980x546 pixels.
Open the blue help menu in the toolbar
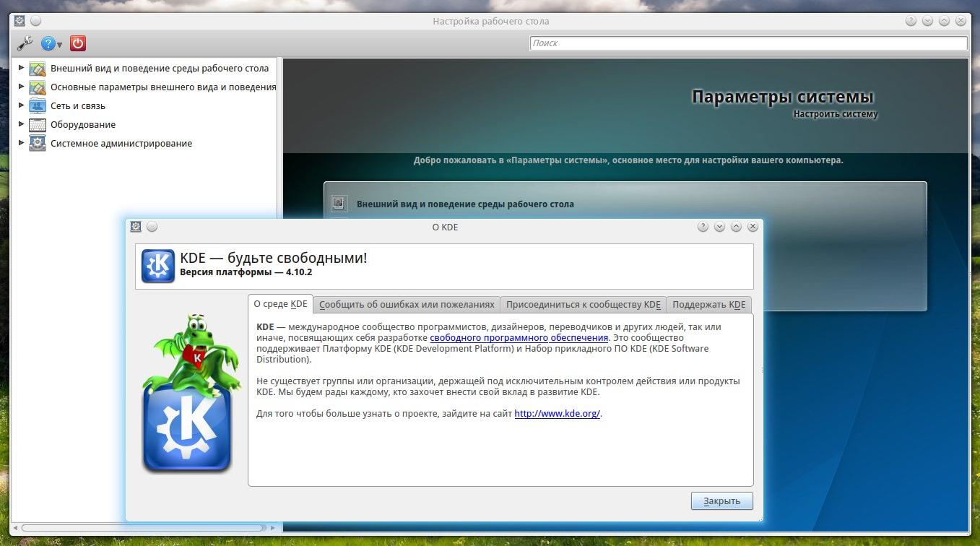pyautogui.click(x=51, y=44)
